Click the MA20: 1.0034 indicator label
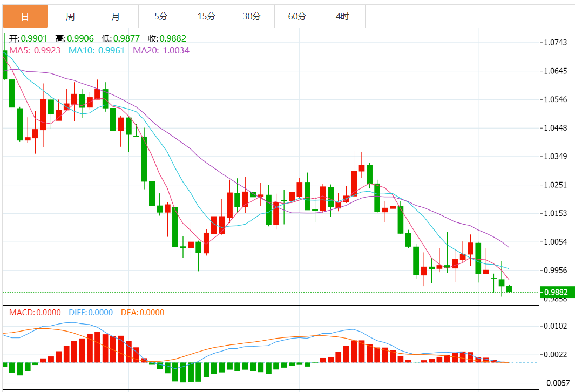Viewport: 575px width, 392px height. click(x=161, y=50)
